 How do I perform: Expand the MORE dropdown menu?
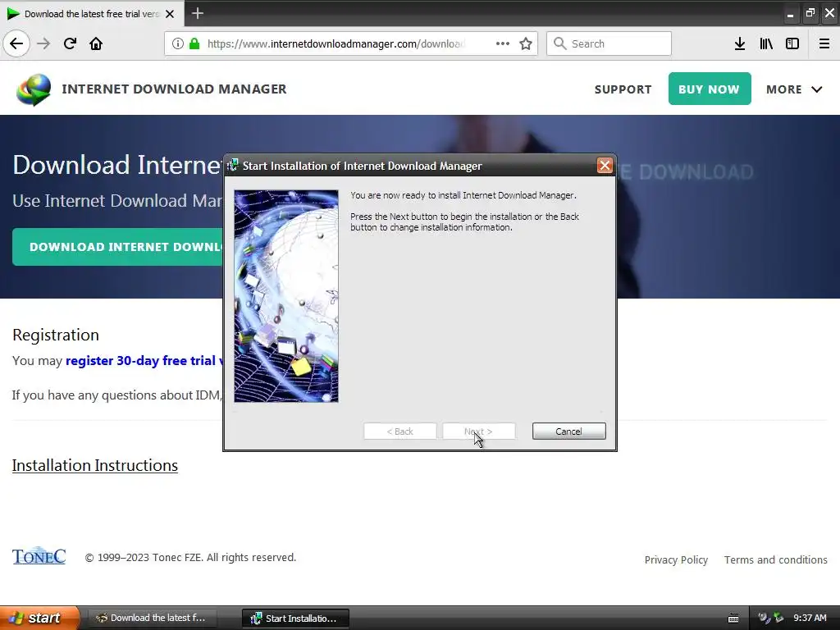[794, 89]
